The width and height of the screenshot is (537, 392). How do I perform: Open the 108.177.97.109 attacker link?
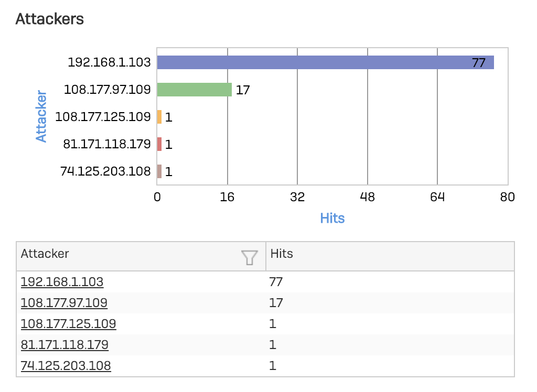64,303
